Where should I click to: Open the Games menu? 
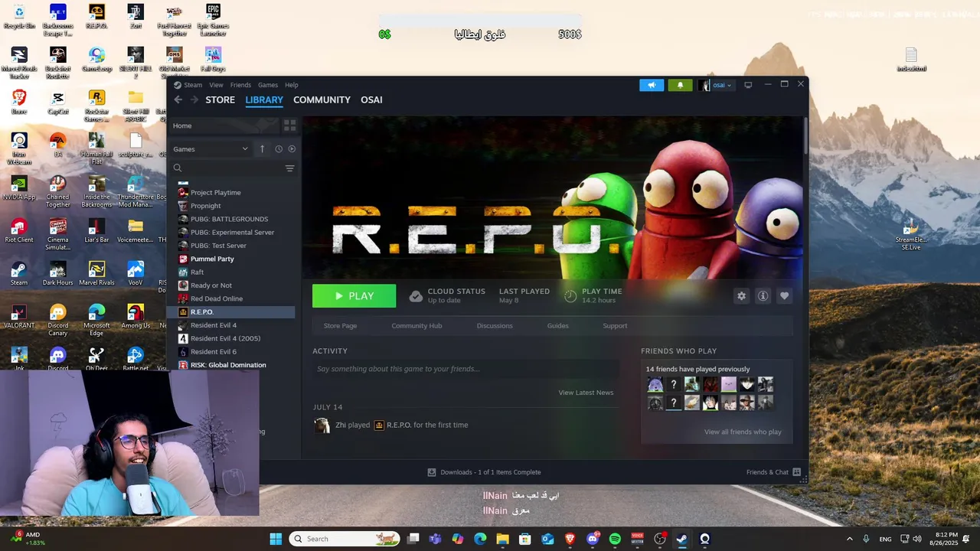click(268, 85)
